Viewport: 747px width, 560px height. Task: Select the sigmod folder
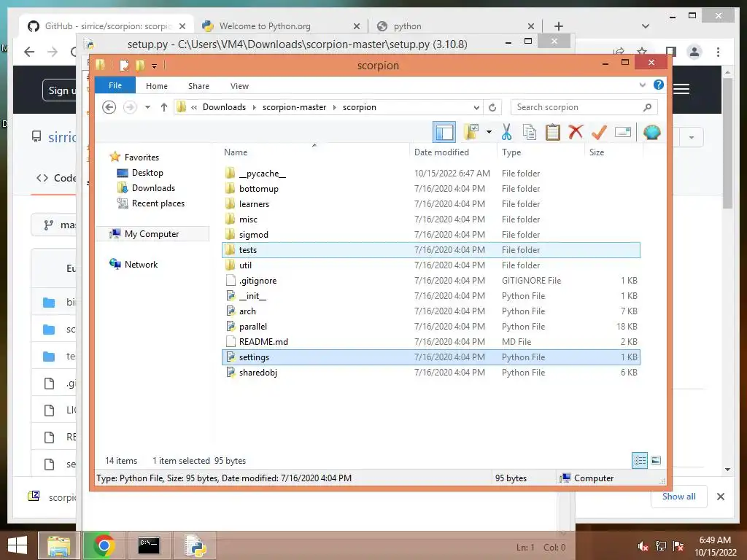(430, 234)
